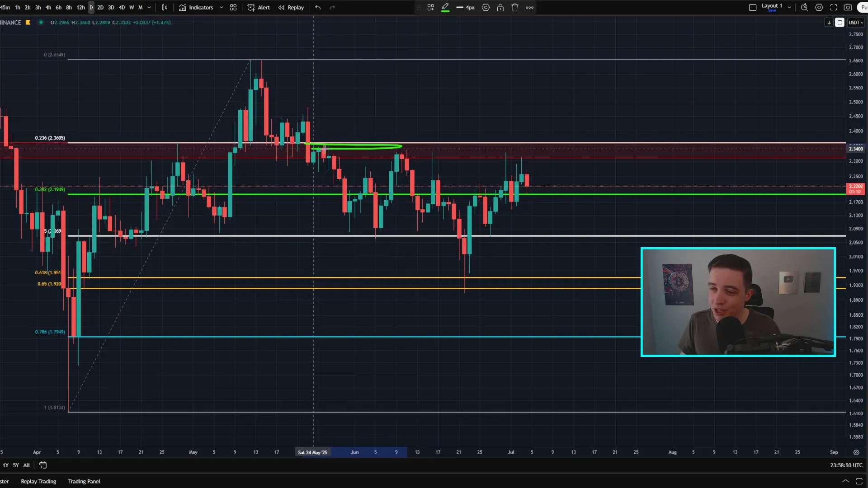868x488 pixels.
Task: Maximize the bottom panel
Action: [859, 481]
